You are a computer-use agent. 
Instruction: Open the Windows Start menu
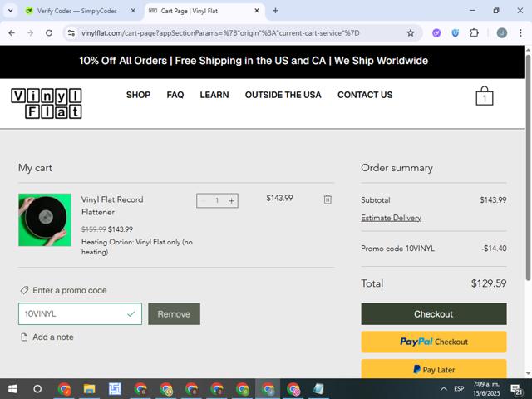pyautogui.click(x=12, y=389)
